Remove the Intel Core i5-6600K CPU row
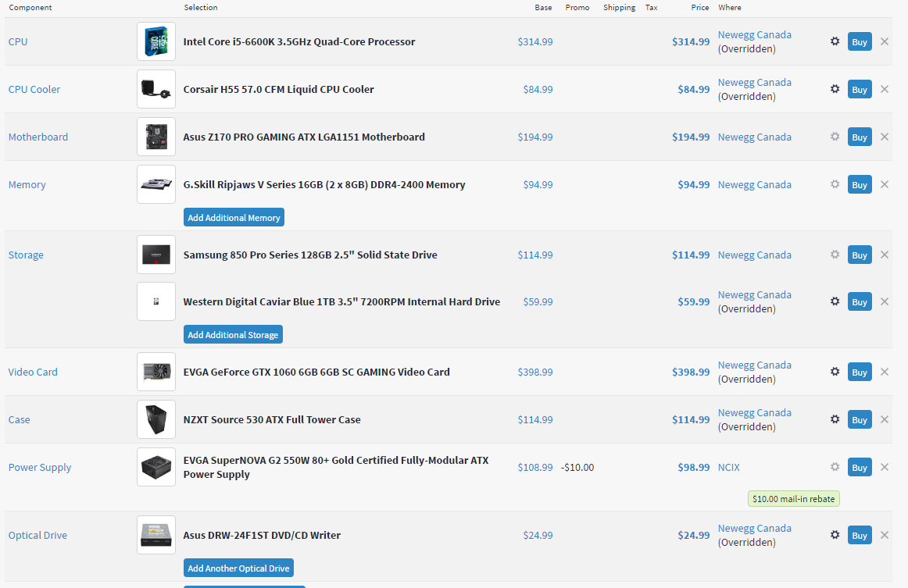 pyautogui.click(x=885, y=41)
